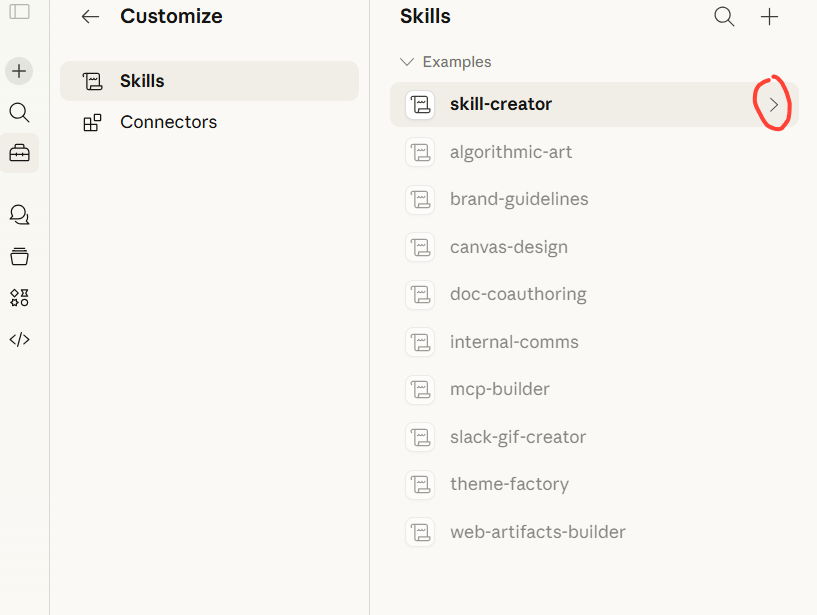Open search from the left sidebar

tap(19, 112)
